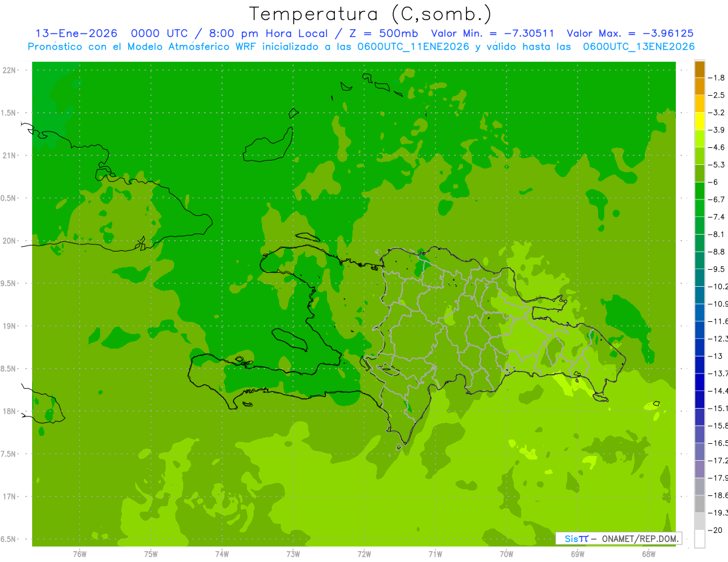Viewport: 728px width, 562px height.
Task: Click the '-15.8' color bar value
Action: tap(718, 426)
